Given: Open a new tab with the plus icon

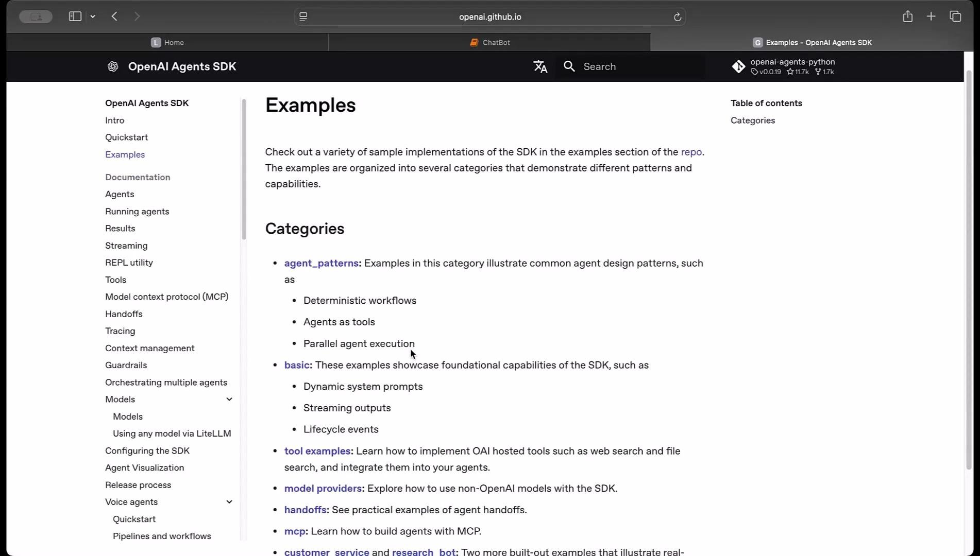Looking at the screenshot, I should pyautogui.click(x=931, y=16).
